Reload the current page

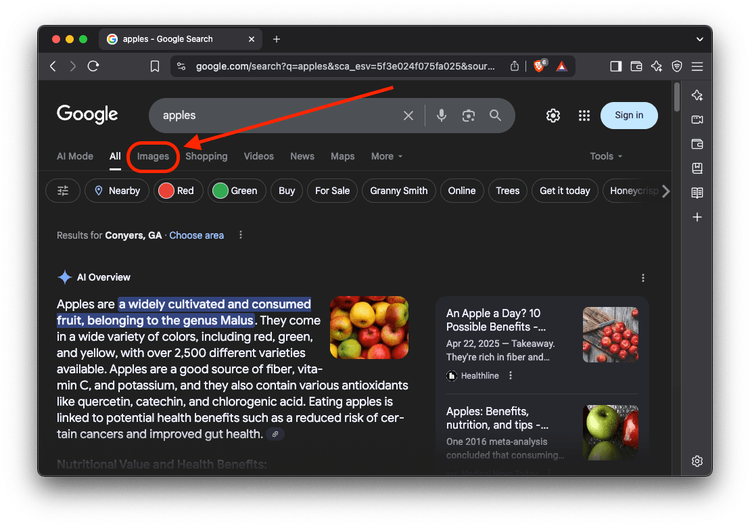click(93, 66)
